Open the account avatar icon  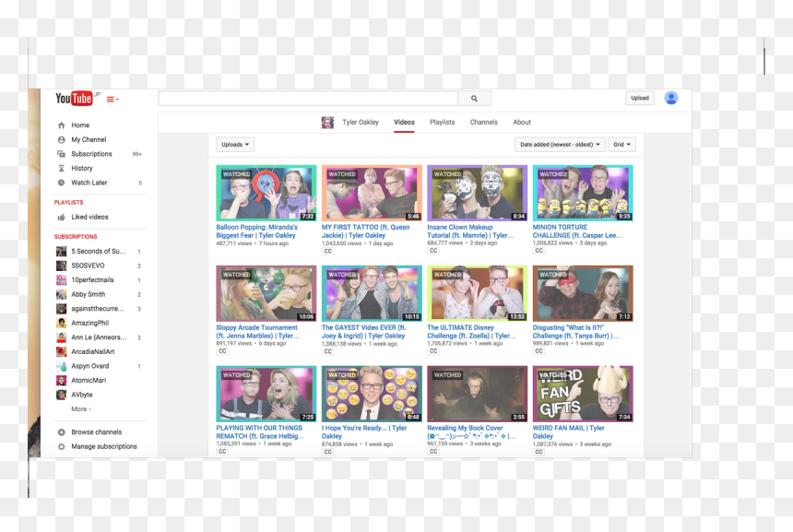(x=671, y=98)
